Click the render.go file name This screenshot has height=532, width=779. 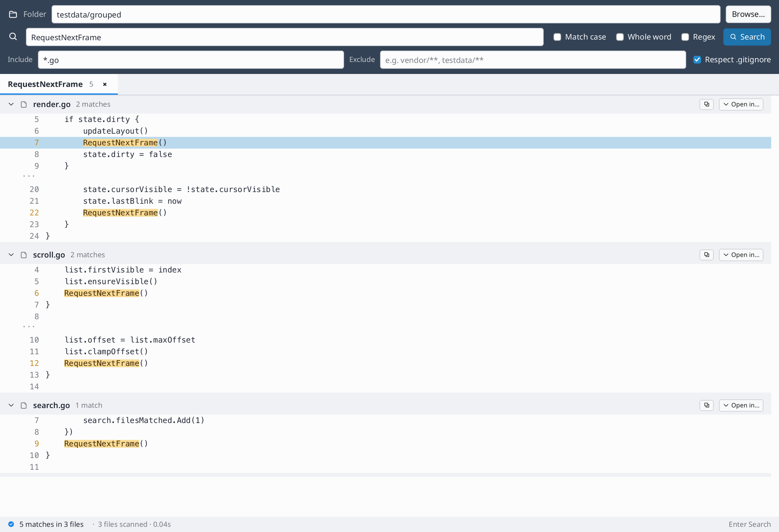pyautogui.click(x=52, y=104)
